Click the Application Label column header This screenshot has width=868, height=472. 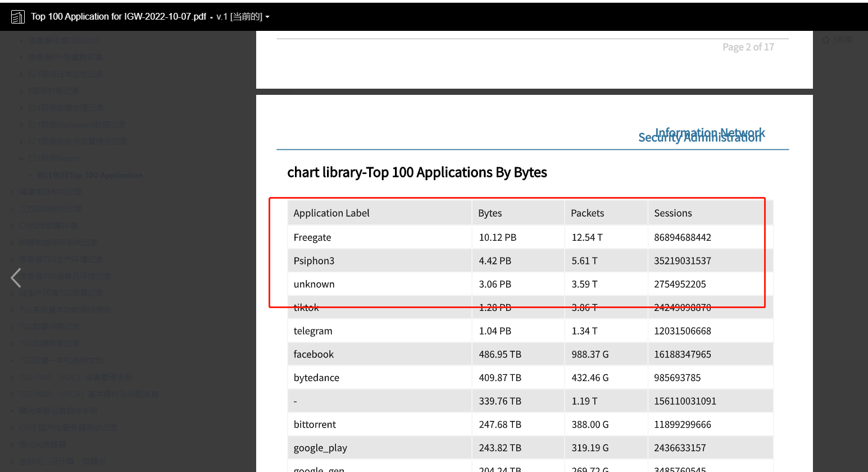(331, 213)
